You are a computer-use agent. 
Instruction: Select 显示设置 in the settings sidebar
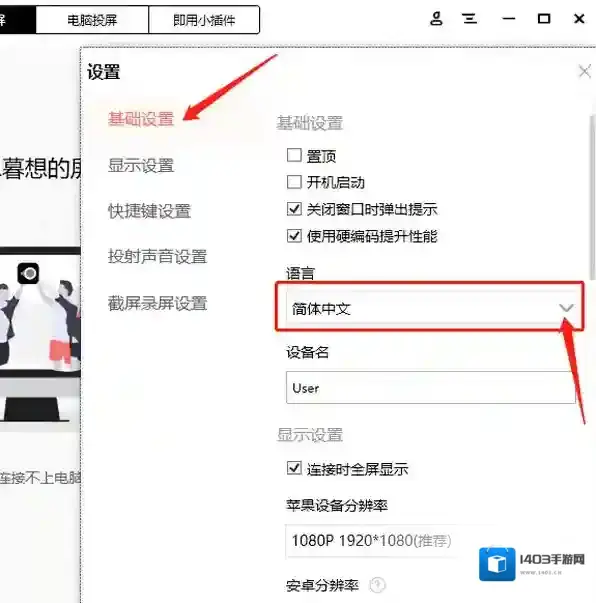(141, 166)
